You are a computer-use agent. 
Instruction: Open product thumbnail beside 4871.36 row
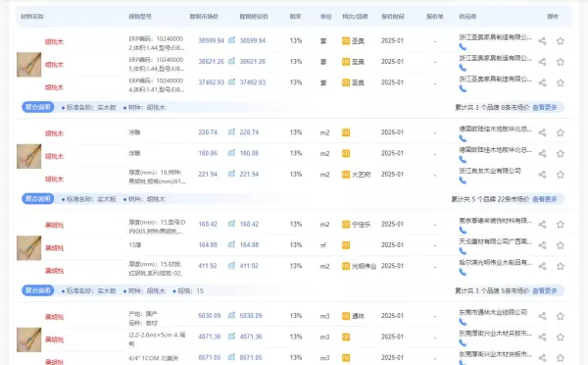(28, 339)
